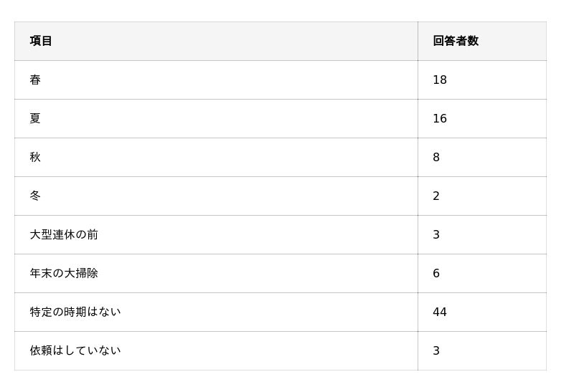Viewport: 574px width, 392px height.
Task: Click the 項目 column header
Action: [x=41, y=41]
